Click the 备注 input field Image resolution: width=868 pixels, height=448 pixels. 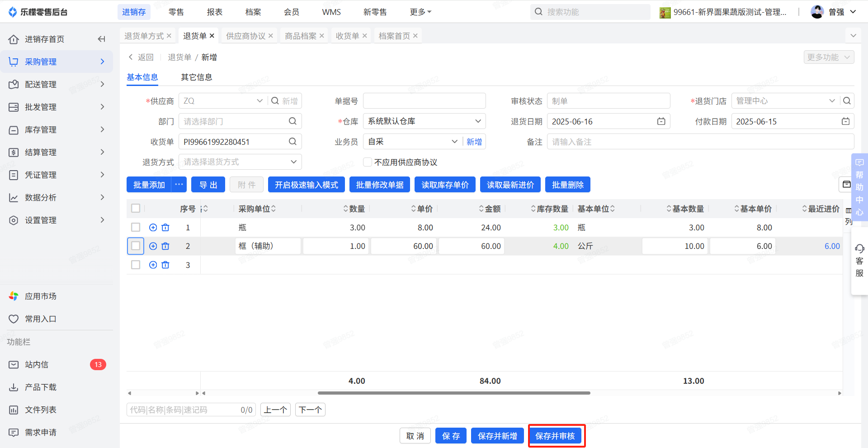pyautogui.click(x=700, y=142)
